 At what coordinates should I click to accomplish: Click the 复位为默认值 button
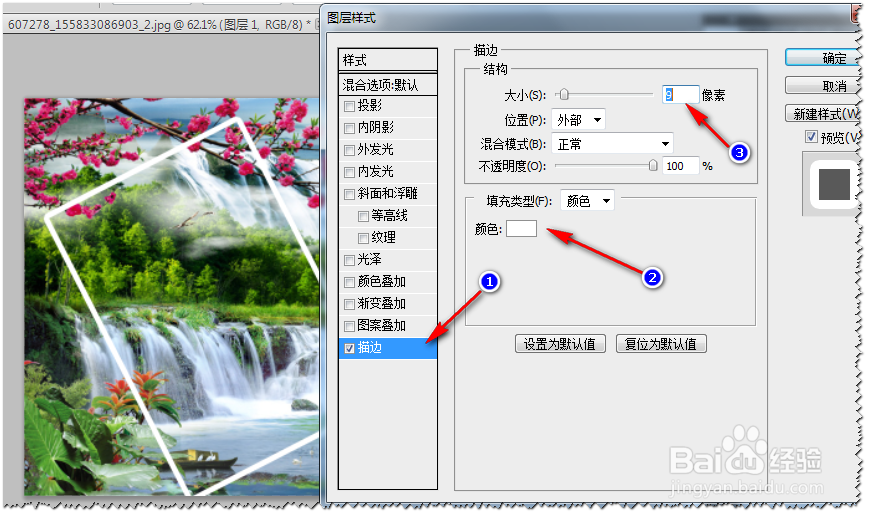click(661, 344)
